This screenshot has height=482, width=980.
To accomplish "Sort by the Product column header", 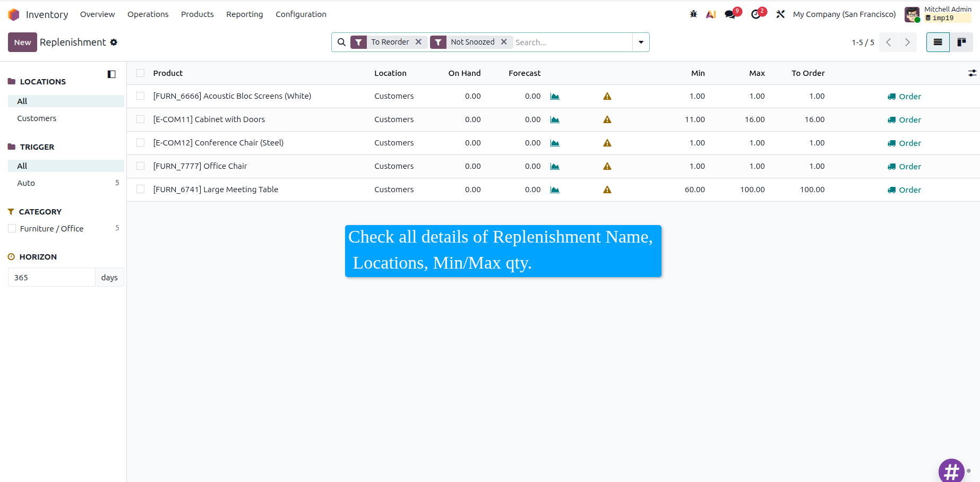I will [168, 73].
